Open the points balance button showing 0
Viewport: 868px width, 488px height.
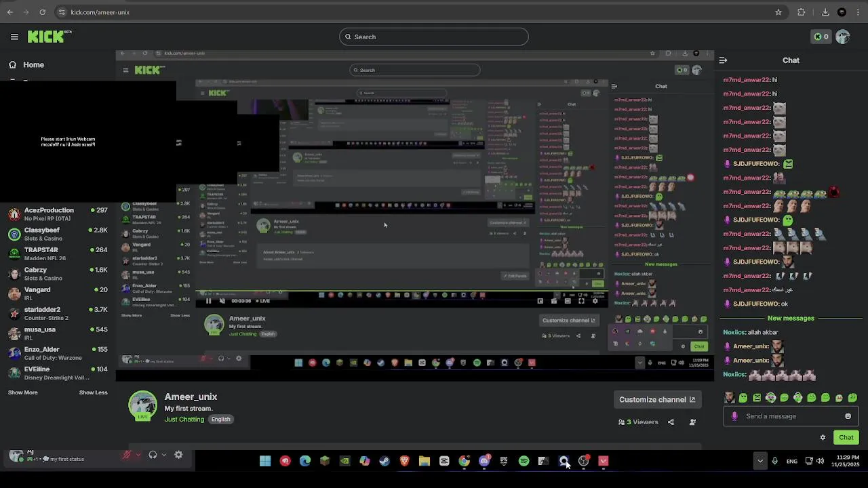tap(821, 37)
